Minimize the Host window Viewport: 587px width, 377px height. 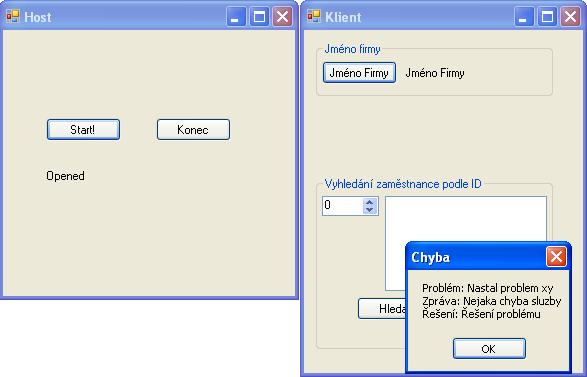[x=236, y=17]
